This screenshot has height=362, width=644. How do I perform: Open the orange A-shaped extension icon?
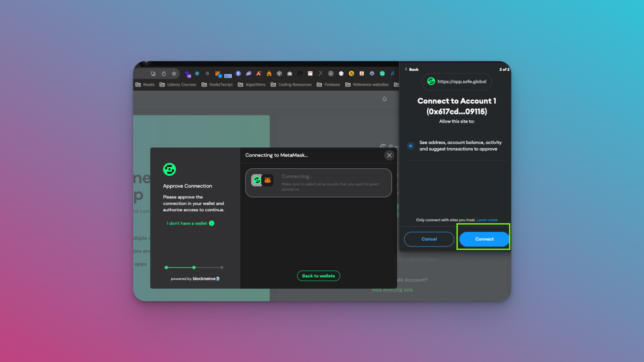259,74
